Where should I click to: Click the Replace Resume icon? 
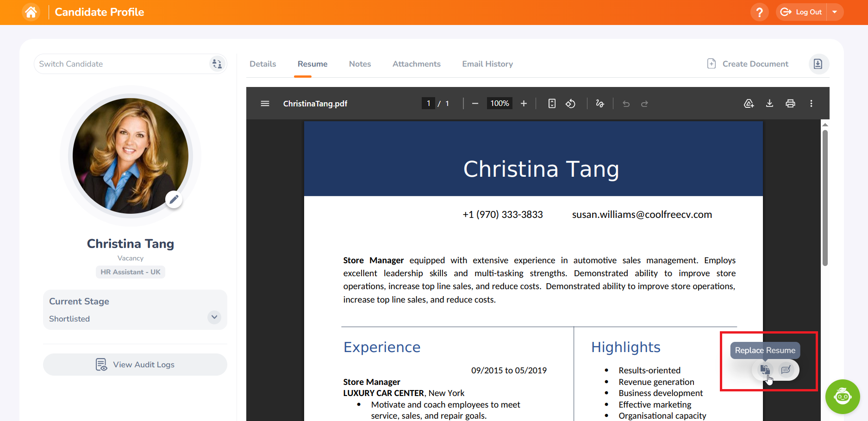765,370
